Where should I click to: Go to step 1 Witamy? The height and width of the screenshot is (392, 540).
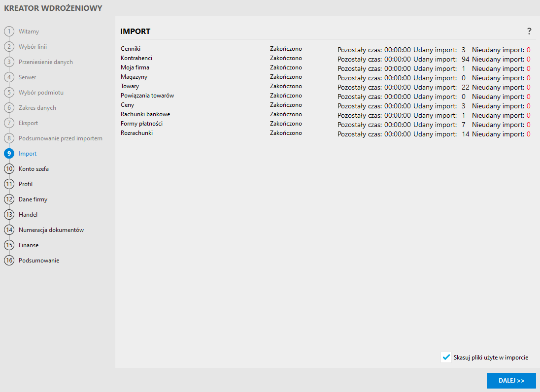coord(21,32)
